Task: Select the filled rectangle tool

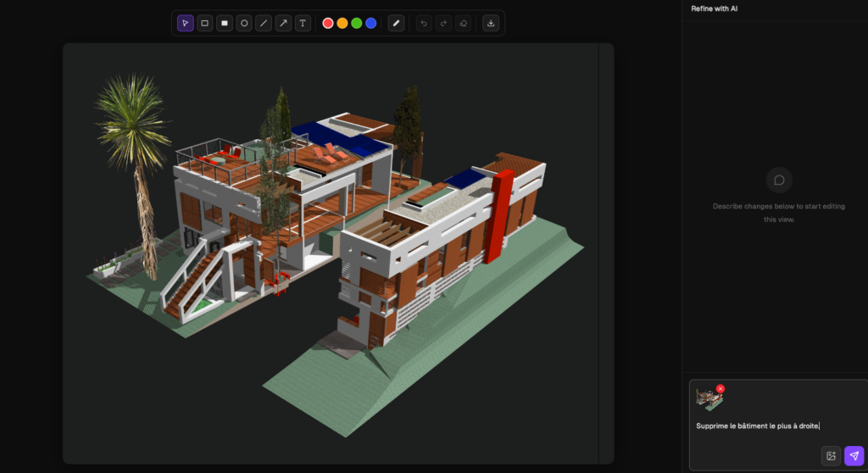Action: point(225,23)
